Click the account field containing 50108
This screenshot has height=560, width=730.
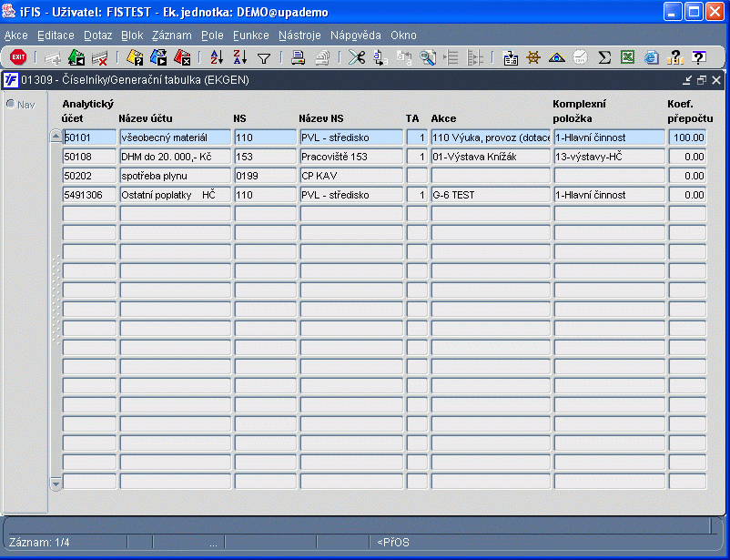click(89, 157)
